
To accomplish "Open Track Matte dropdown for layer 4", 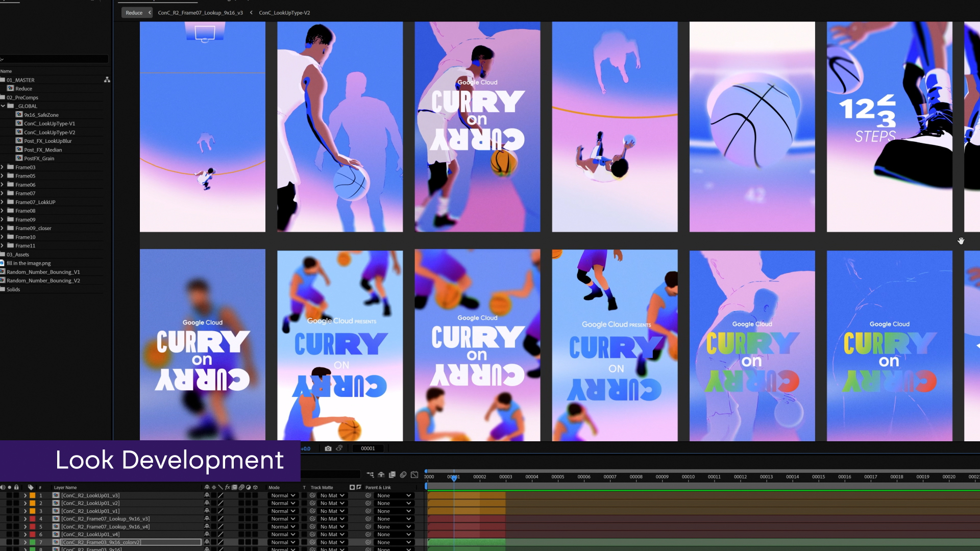I will [332, 519].
